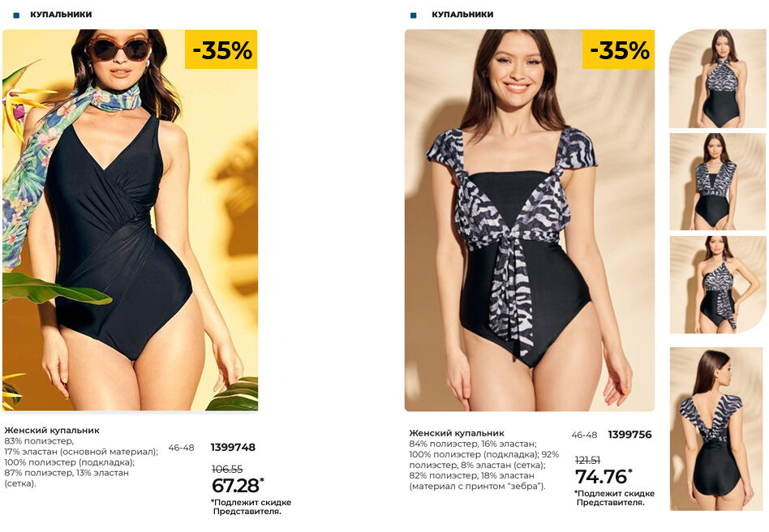Open the black wrap swimsuit main photo

[x=130, y=220]
